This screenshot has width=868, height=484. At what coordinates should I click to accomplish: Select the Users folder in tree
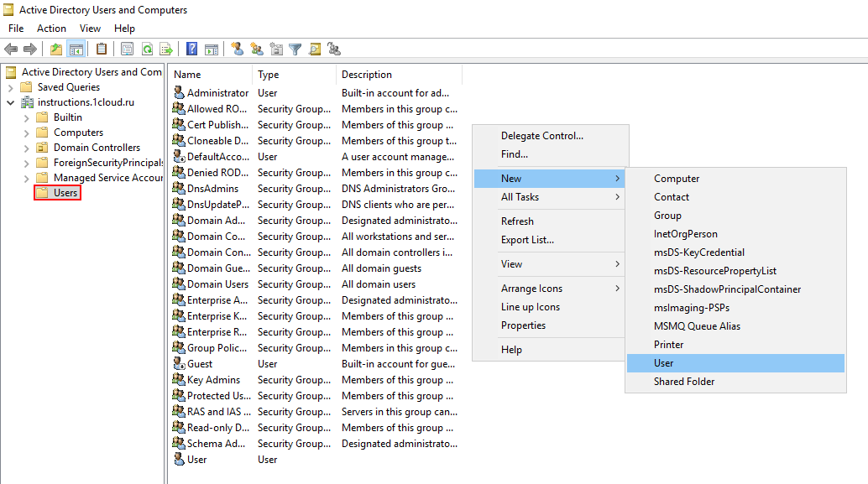pos(65,193)
